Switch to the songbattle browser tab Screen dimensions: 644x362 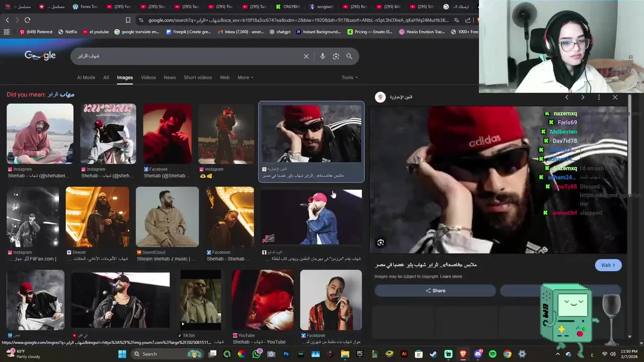(323, 7)
